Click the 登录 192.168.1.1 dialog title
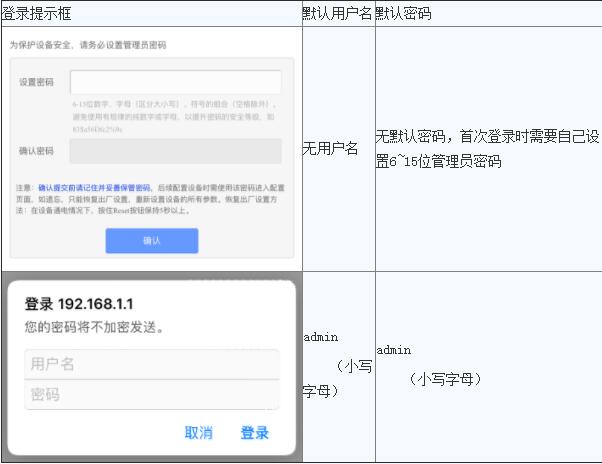 (78, 304)
